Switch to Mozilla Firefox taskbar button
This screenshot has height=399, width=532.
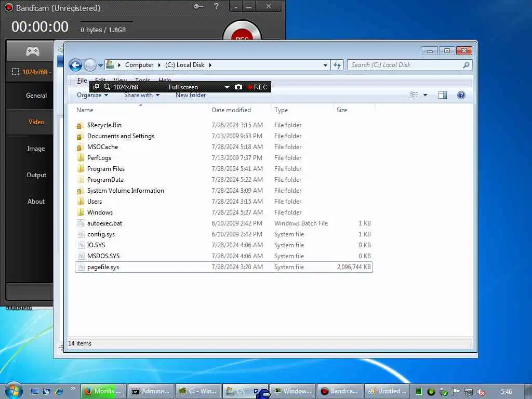[x=102, y=391]
